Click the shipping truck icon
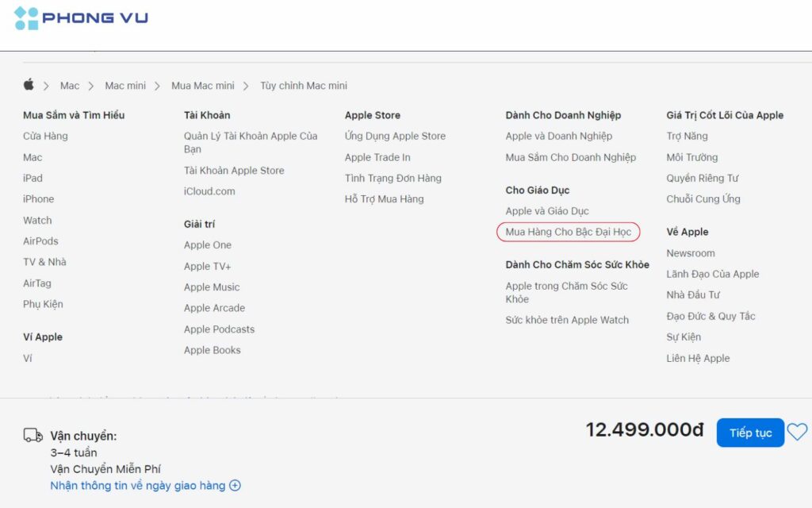812x508 pixels. (x=33, y=435)
